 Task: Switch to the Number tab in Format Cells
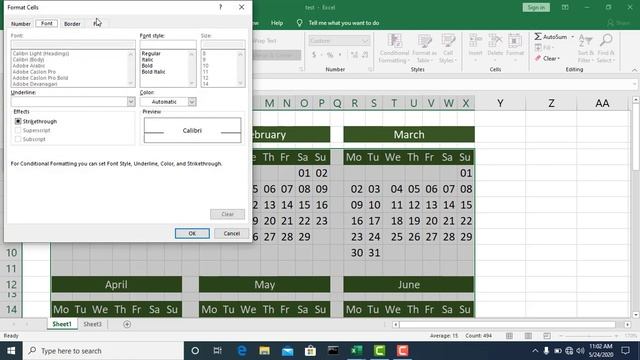21,24
